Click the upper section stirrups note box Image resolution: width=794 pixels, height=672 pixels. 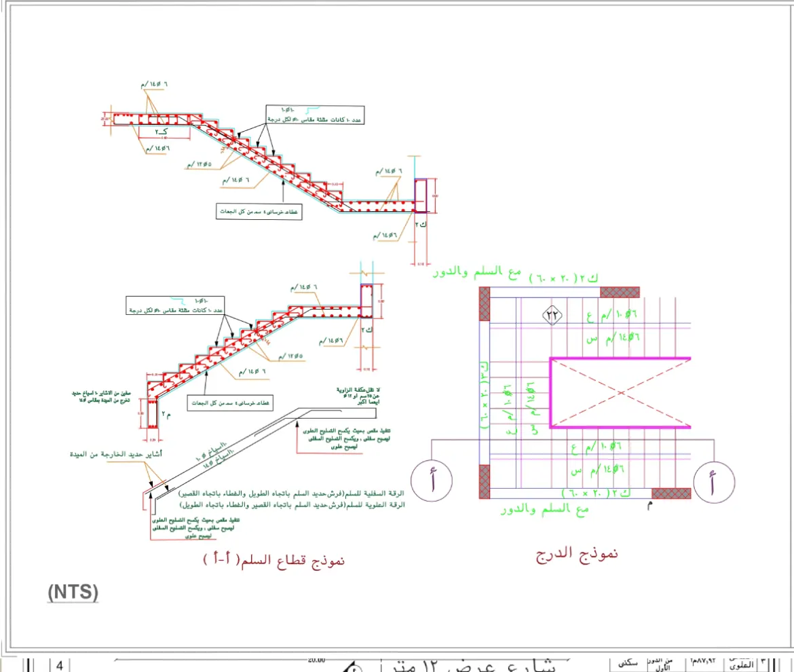pyautogui.click(x=314, y=114)
